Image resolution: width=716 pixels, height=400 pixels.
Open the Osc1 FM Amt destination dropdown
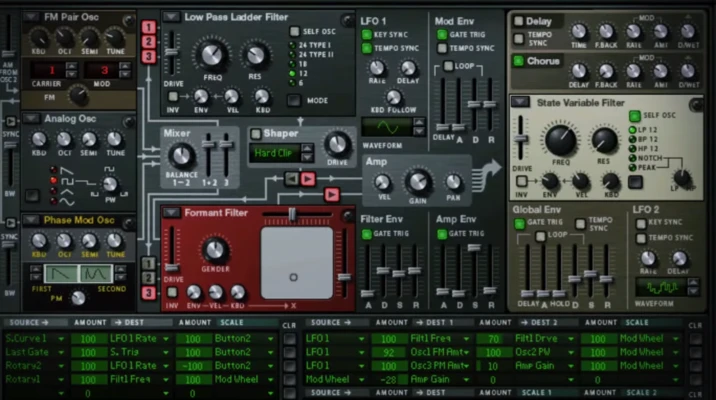click(x=466, y=353)
